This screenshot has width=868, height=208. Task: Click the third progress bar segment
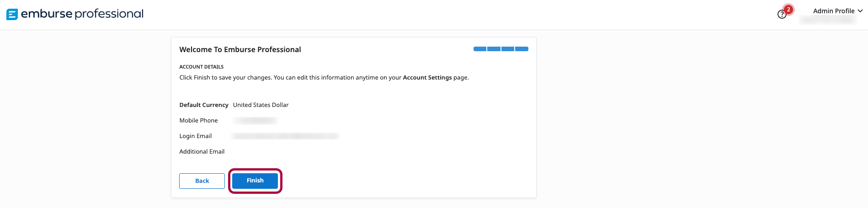[x=508, y=49]
